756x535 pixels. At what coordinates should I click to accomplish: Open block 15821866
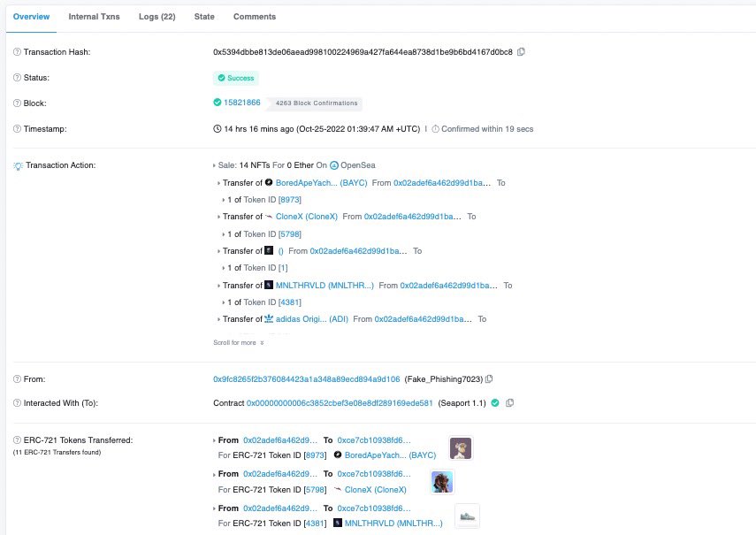click(x=242, y=103)
